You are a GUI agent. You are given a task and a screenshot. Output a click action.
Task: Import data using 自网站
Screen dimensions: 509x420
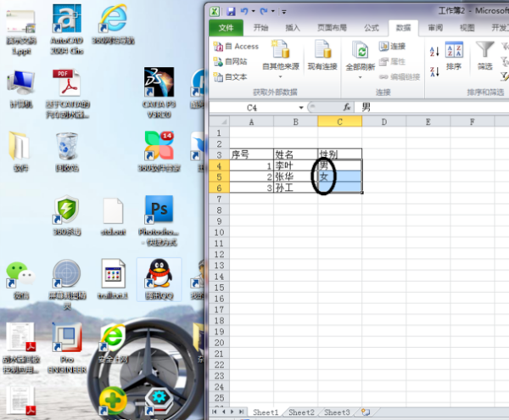[230, 61]
